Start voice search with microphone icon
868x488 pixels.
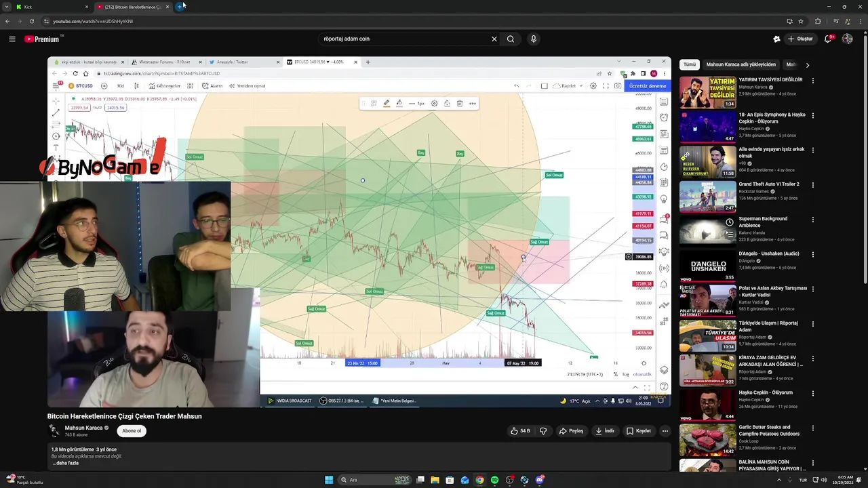tap(534, 39)
